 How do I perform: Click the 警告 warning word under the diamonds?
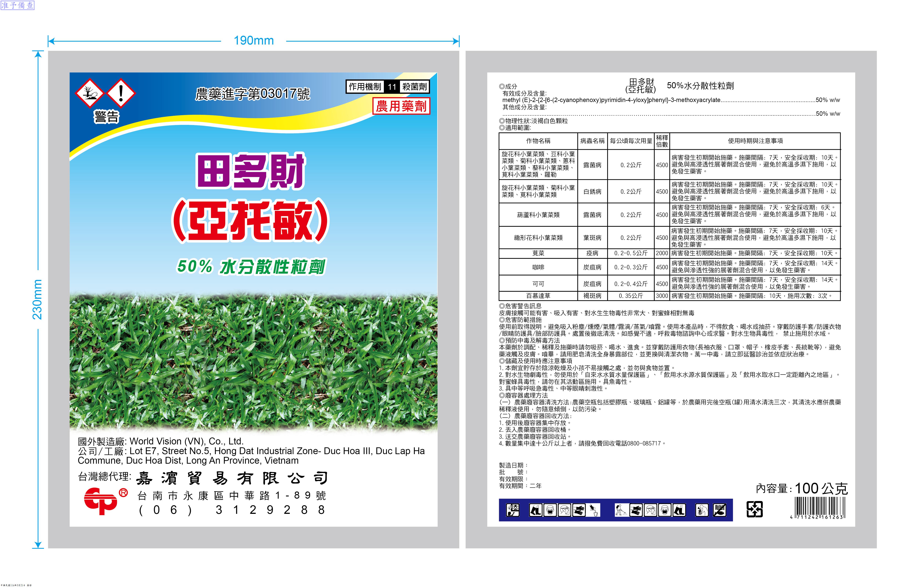pos(107,116)
